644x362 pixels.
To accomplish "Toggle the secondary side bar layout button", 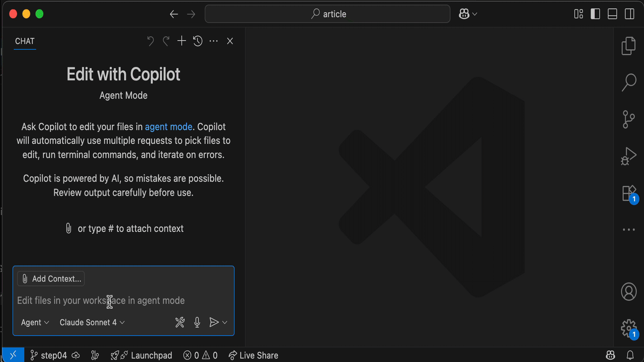I will click(629, 14).
